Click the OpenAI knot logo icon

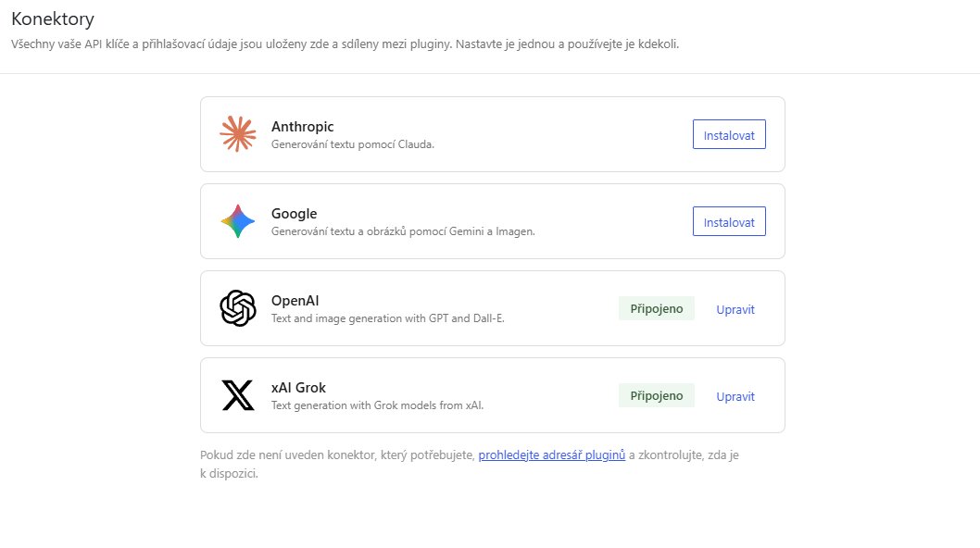click(238, 308)
